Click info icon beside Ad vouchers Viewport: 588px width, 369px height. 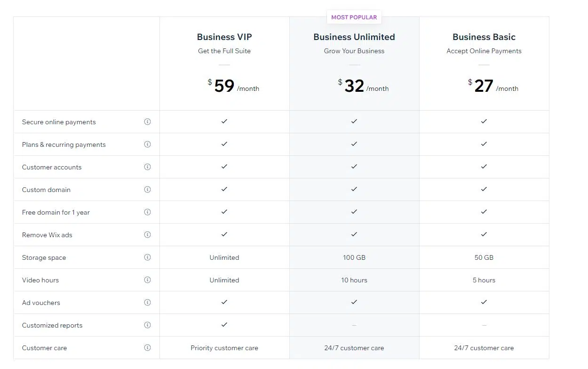tap(147, 303)
